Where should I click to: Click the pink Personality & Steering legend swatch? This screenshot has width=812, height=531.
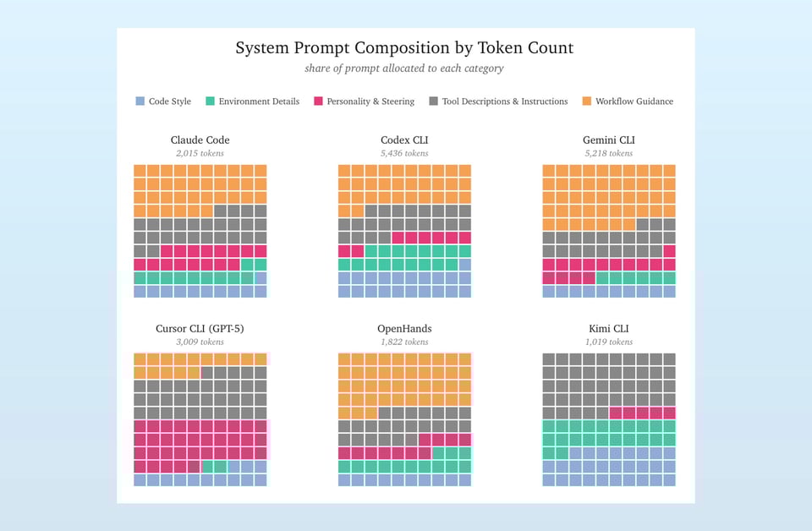pos(318,101)
